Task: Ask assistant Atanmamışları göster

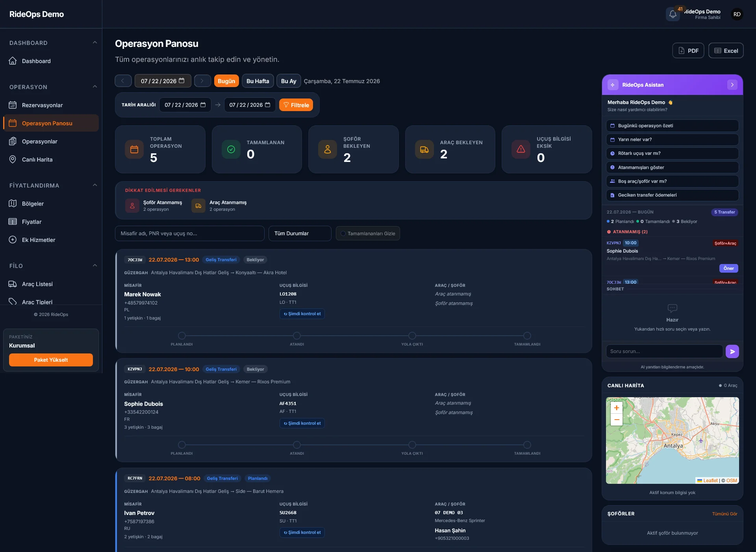Action: (x=672, y=167)
